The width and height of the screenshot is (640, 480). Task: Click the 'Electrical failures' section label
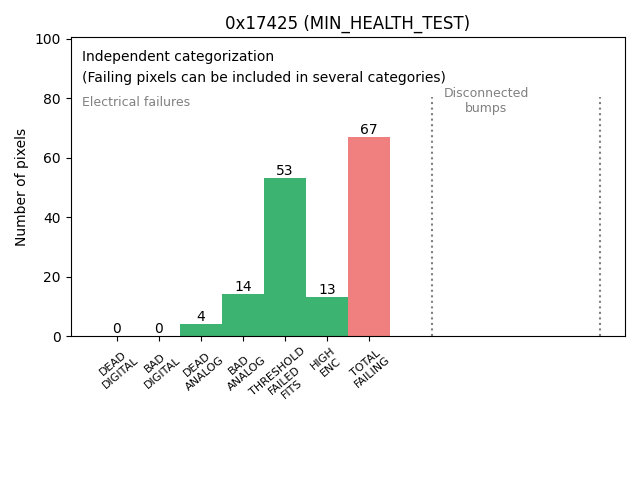click(x=136, y=102)
